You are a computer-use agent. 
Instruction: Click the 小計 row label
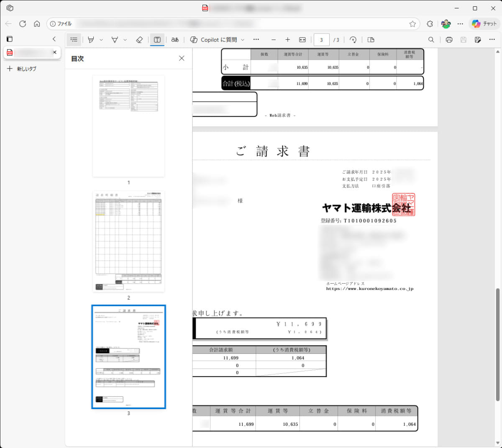[236, 67]
